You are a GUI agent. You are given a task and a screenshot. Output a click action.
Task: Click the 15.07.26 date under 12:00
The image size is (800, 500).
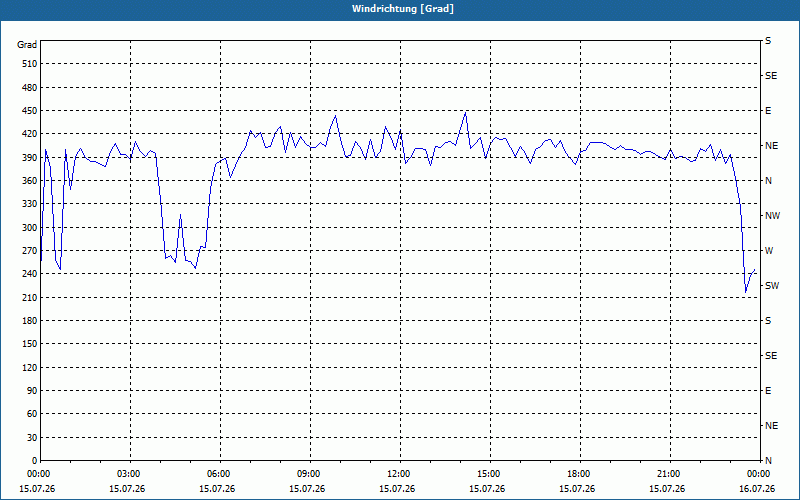click(397, 489)
